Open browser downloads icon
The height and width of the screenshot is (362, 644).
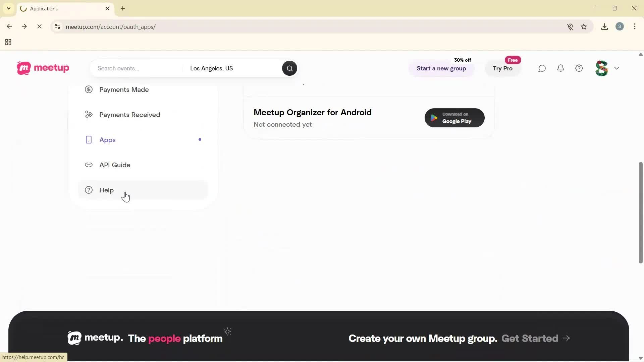tap(604, 26)
